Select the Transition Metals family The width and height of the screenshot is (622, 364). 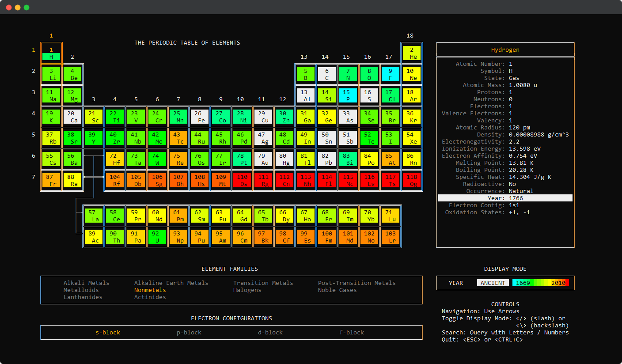[263, 283]
